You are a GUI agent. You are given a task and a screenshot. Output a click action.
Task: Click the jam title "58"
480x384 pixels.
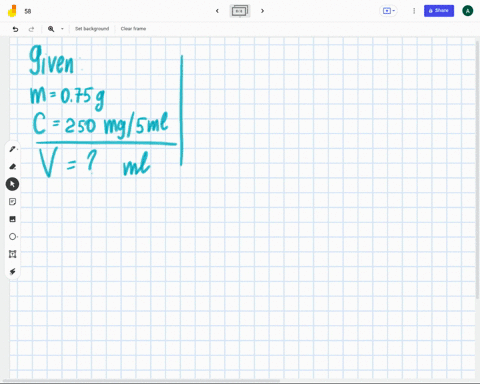28,11
